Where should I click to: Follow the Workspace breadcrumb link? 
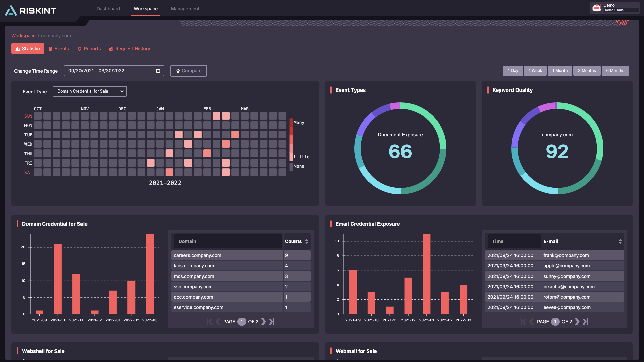[23, 36]
